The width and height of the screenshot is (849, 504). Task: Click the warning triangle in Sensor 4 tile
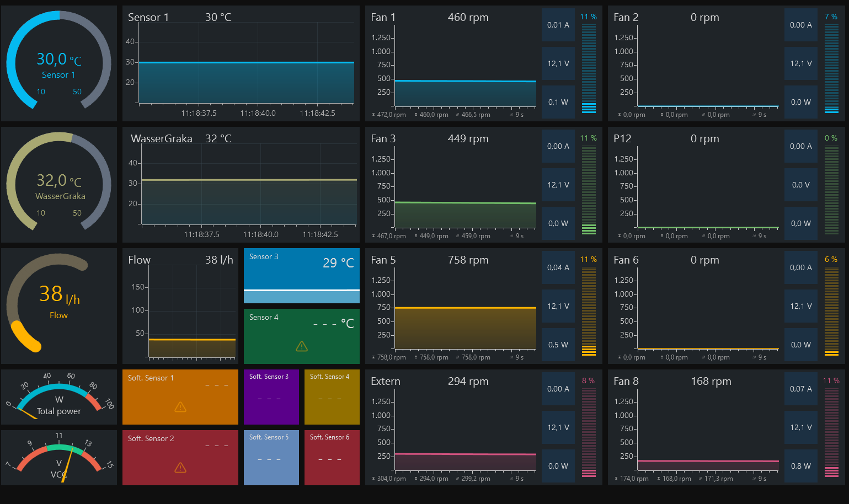coord(302,346)
